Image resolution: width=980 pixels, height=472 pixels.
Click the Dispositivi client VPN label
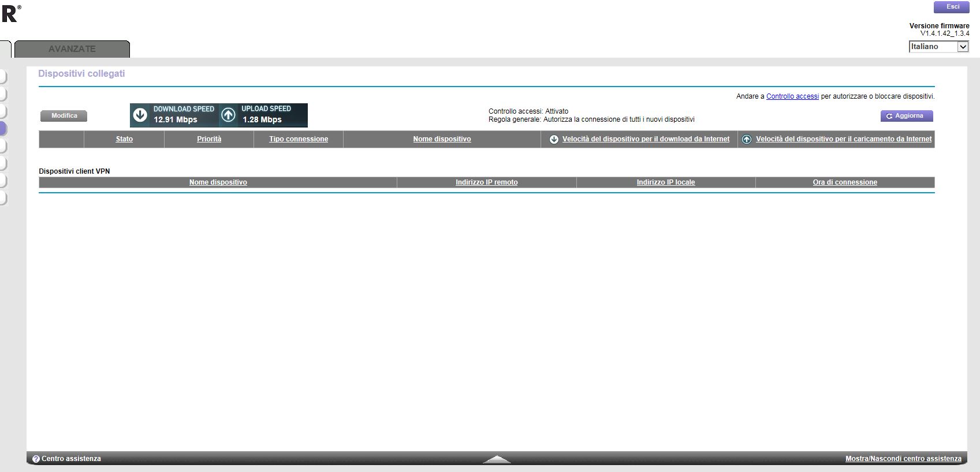74,171
